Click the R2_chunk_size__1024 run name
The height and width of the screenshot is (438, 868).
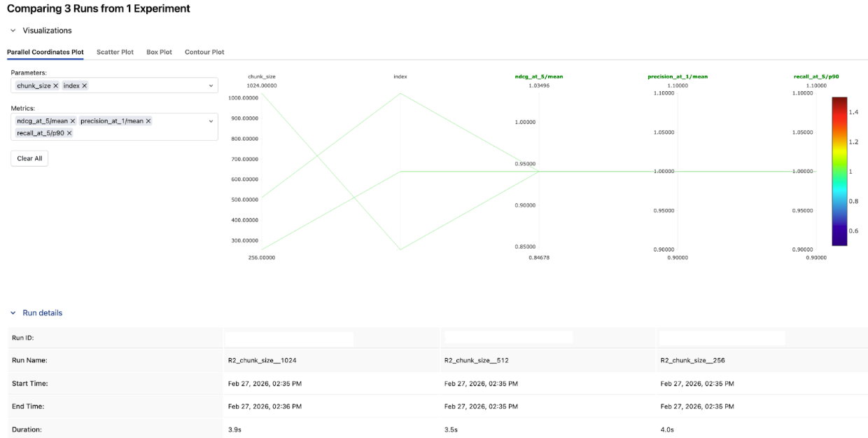pos(258,360)
